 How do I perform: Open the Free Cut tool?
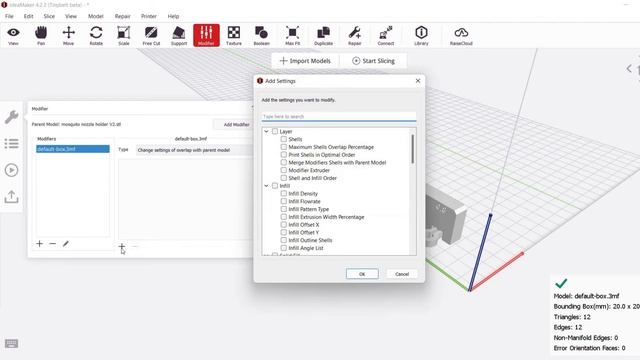coord(151,36)
